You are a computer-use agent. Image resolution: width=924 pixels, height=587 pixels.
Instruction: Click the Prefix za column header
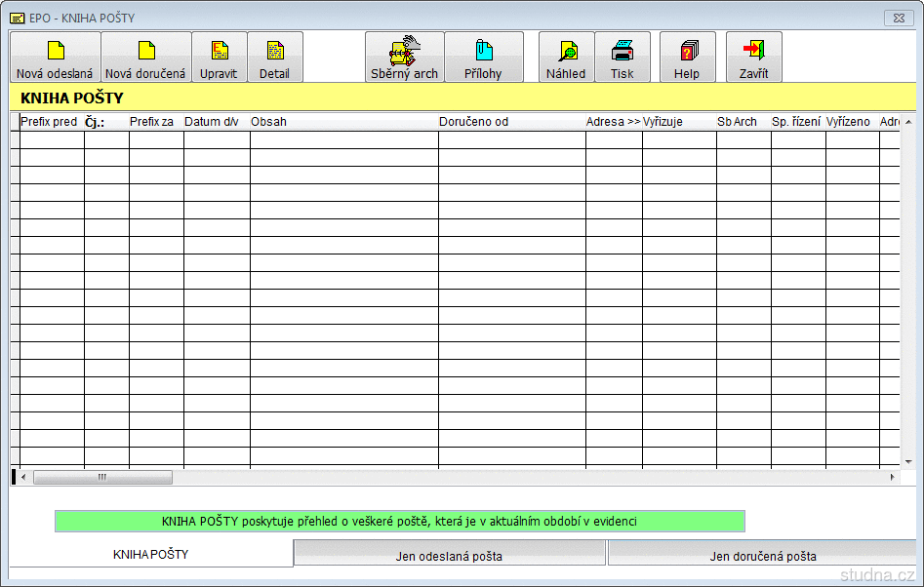click(x=156, y=122)
